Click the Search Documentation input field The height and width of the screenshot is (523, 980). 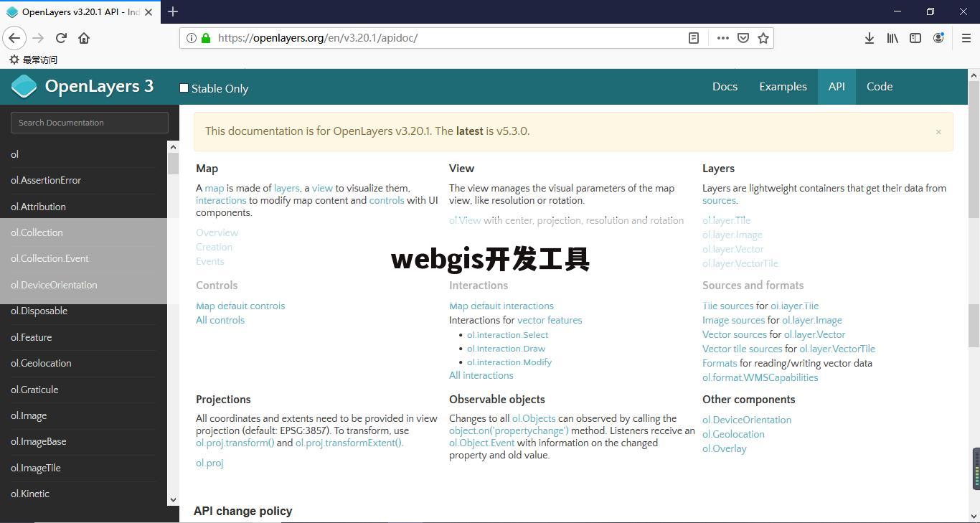tap(89, 122)
